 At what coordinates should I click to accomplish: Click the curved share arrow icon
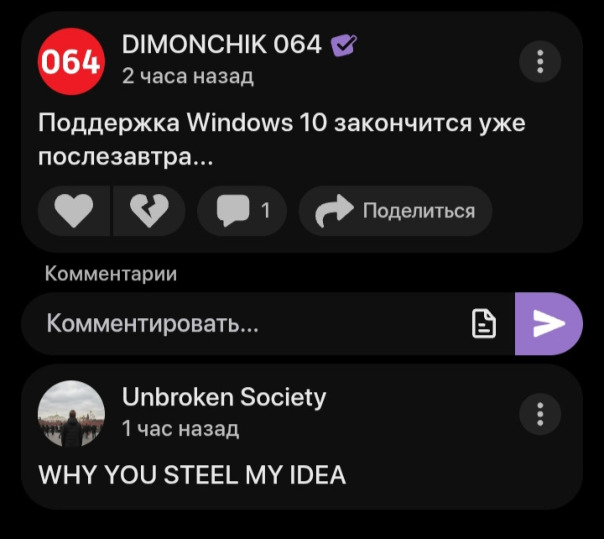[x=334, y=211]
